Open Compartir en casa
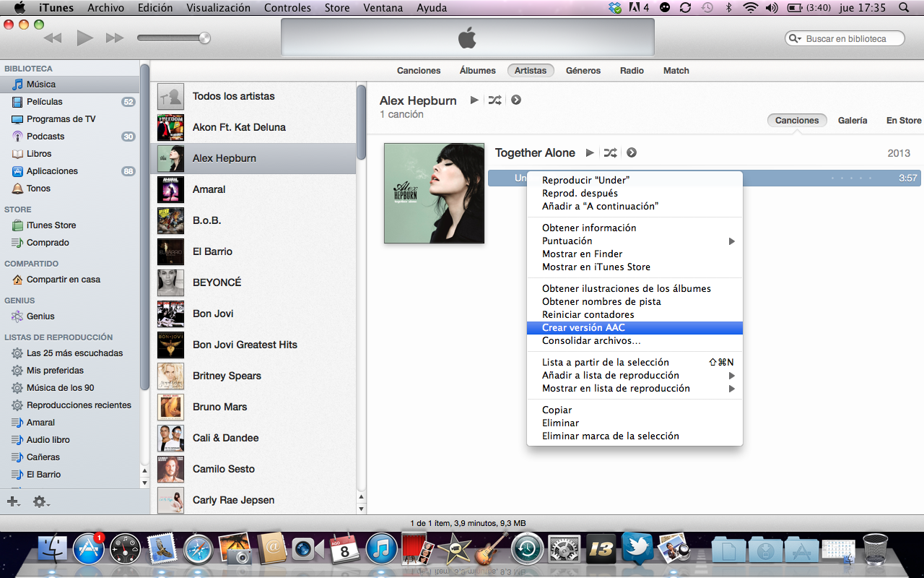The width and height of the screenshot is (924, 578). tap(70, 280)
